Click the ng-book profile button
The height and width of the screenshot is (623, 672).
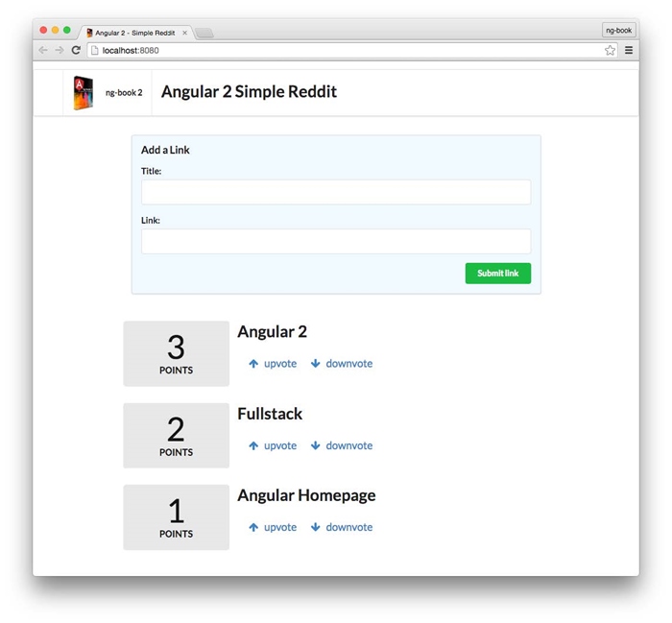click(x=618, y=31)
